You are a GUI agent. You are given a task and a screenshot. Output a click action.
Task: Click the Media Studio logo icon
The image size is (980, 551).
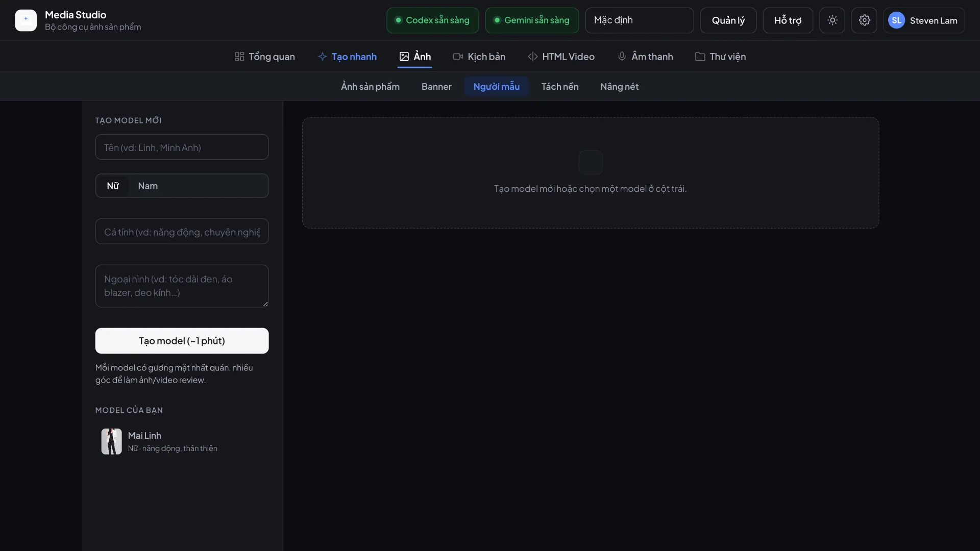tap(26, 20)
